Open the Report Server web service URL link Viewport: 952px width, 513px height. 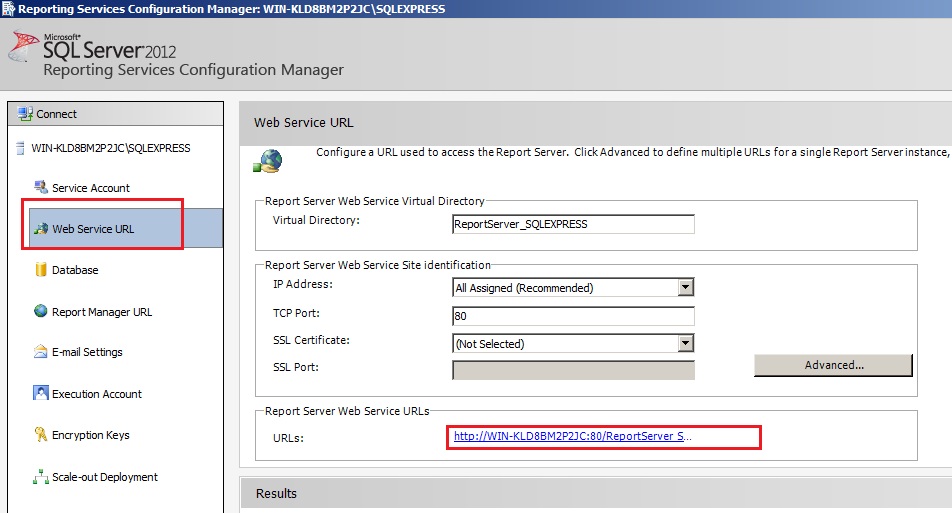click(571, 437)
